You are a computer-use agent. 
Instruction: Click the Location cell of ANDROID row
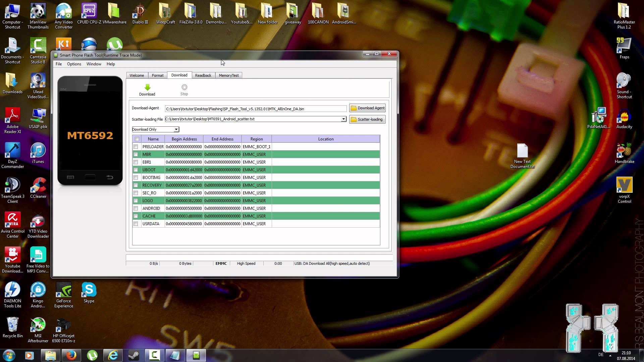[326, 208]
